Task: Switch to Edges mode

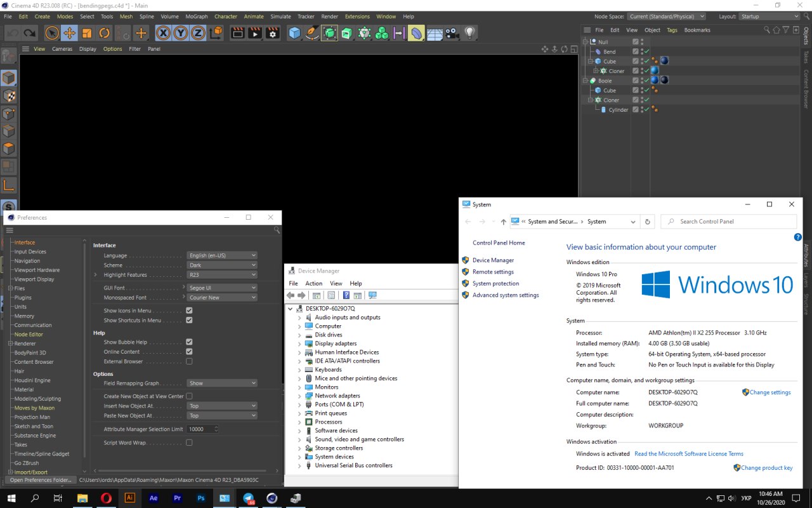Action: click(9, 131)
